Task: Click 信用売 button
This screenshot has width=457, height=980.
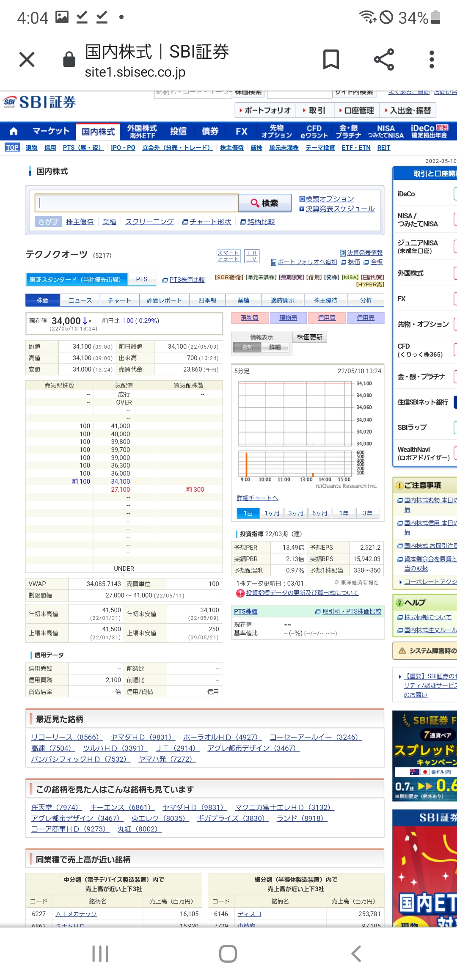Action: click(365, 318)
